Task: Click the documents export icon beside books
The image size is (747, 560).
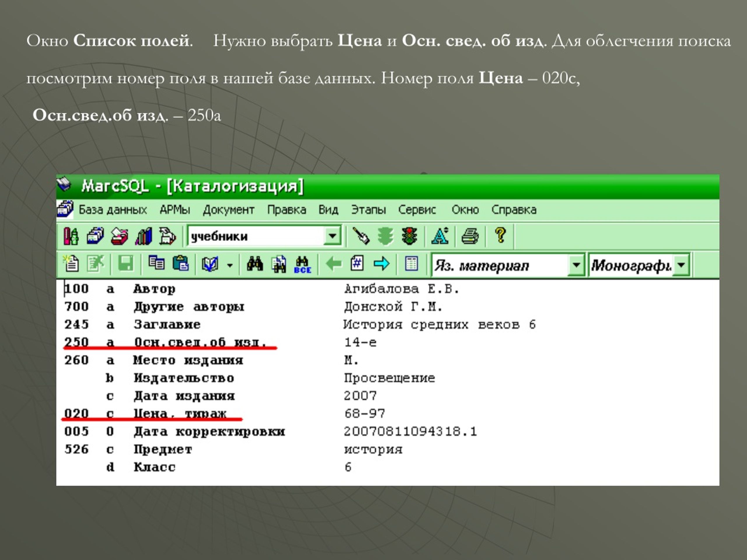Action: click(167, 236)
